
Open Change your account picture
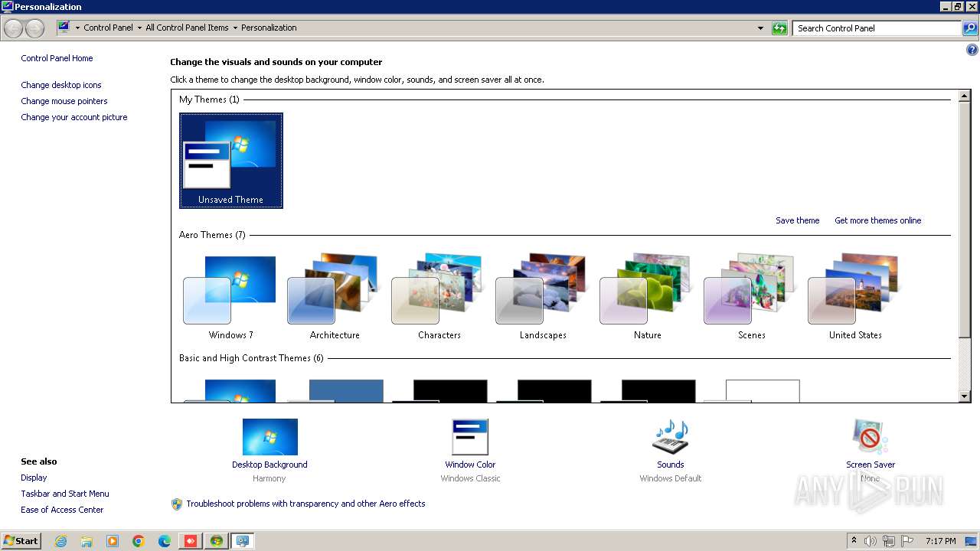[74, 117]
